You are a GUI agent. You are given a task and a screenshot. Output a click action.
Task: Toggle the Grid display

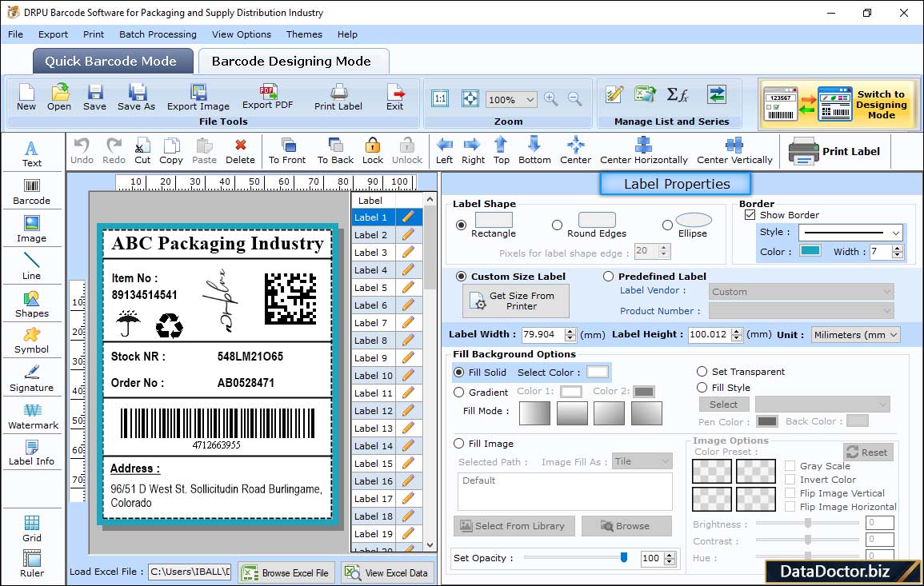tap(32, 529)
